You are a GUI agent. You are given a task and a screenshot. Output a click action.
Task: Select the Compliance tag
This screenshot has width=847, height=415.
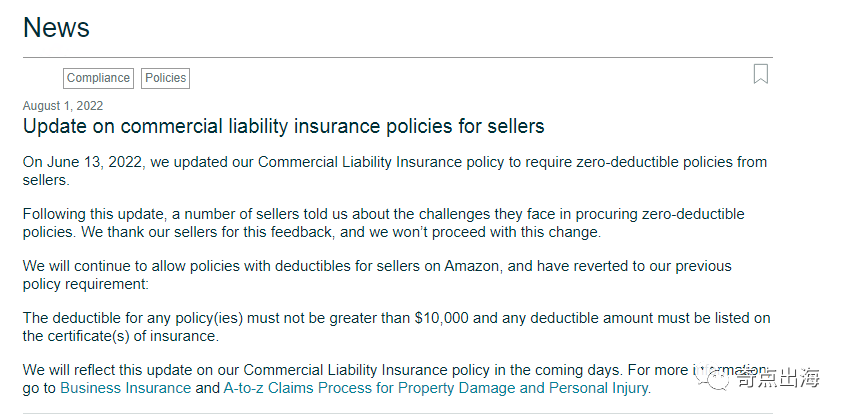click(x=98, y=78)
